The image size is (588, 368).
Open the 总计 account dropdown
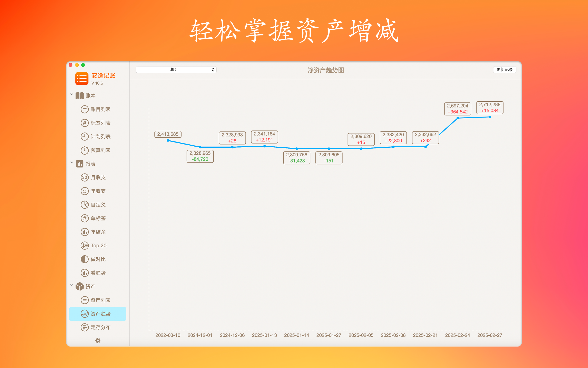click(176, 70)
